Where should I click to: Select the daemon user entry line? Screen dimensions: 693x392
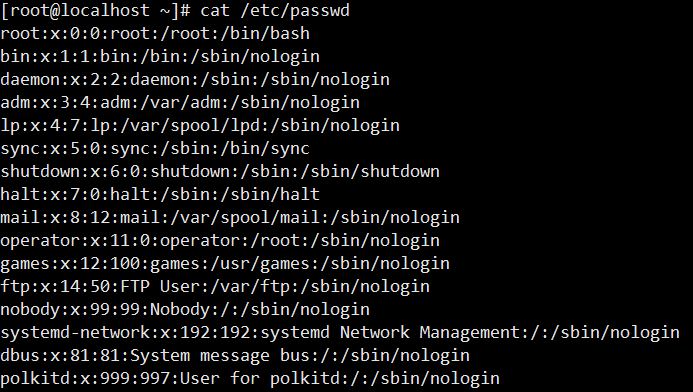[195, 79]
